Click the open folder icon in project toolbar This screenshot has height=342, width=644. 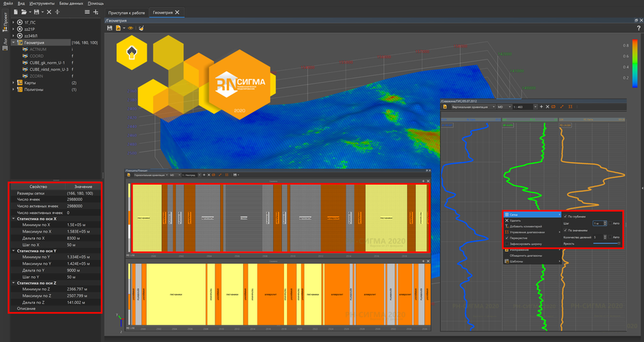click(25, 12)
